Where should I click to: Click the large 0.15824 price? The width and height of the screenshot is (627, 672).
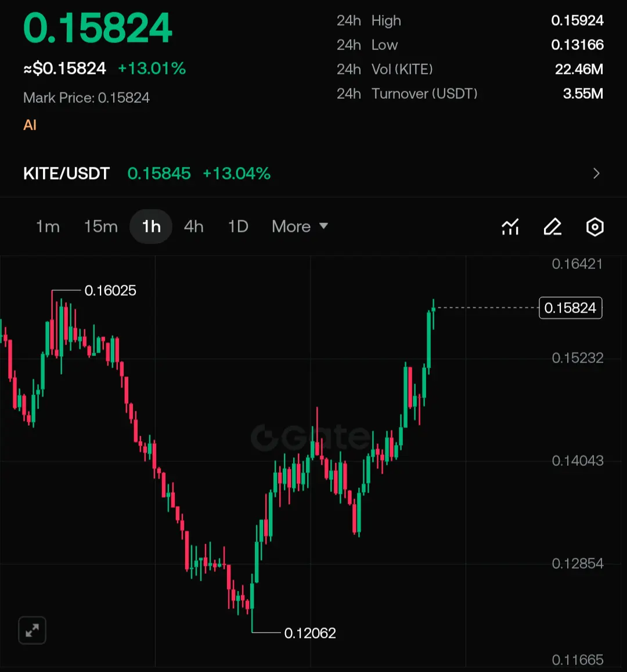click(x=98, y=28)
